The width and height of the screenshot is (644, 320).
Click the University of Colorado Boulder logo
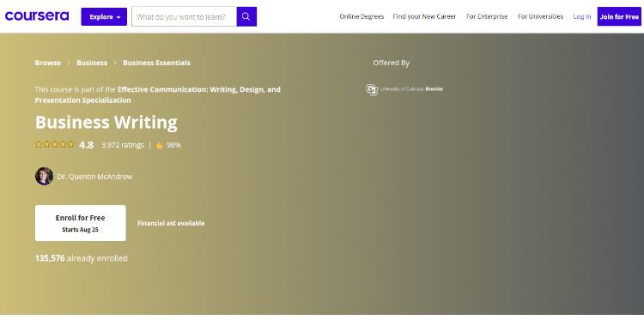(x=404, y=89)
